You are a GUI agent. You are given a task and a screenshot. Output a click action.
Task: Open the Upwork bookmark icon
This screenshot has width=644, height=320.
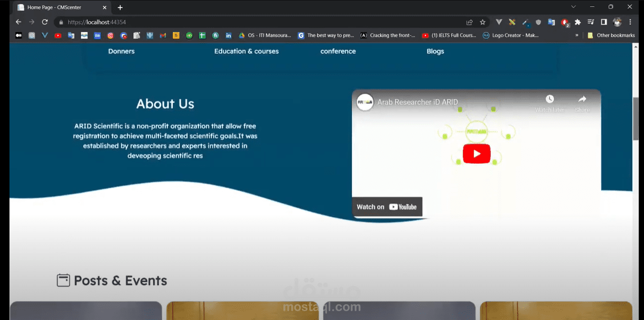pyautogui.click(x=189, y=35)
